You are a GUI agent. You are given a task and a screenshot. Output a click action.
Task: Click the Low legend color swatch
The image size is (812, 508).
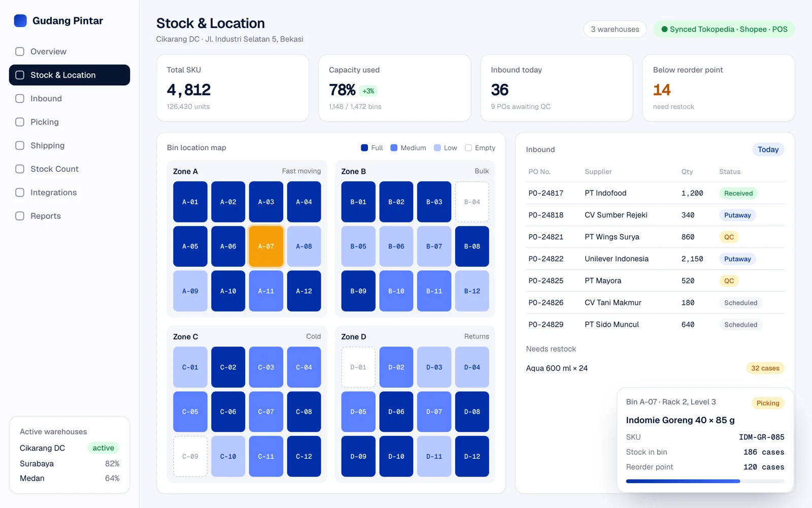437,148
